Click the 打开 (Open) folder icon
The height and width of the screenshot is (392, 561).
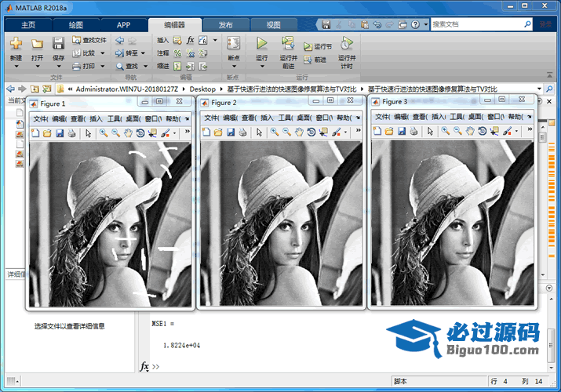point(37,43)
